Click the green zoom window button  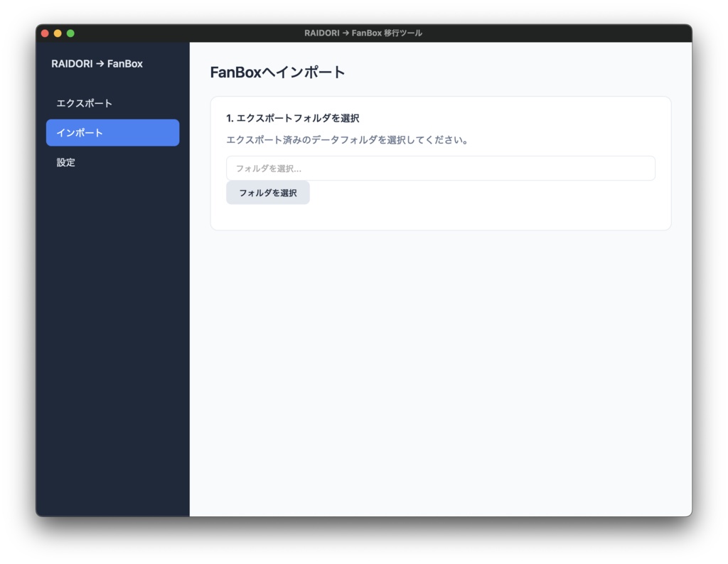pyautogui.click(x=70, y=33)
